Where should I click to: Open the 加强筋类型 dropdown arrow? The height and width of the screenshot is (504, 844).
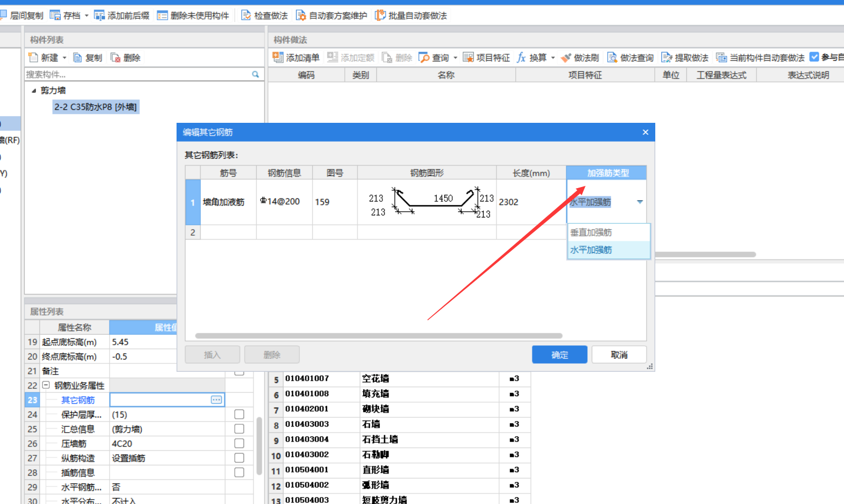[640, 202]
